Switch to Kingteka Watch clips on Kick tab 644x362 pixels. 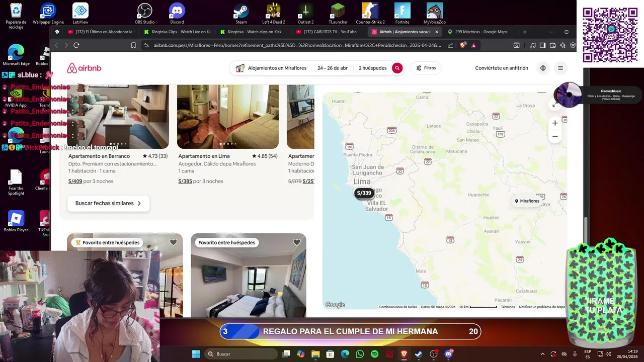(x=253, y=32)
